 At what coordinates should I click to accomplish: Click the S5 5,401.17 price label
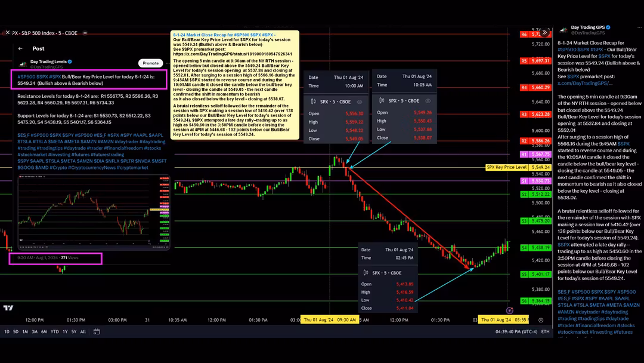535,274
